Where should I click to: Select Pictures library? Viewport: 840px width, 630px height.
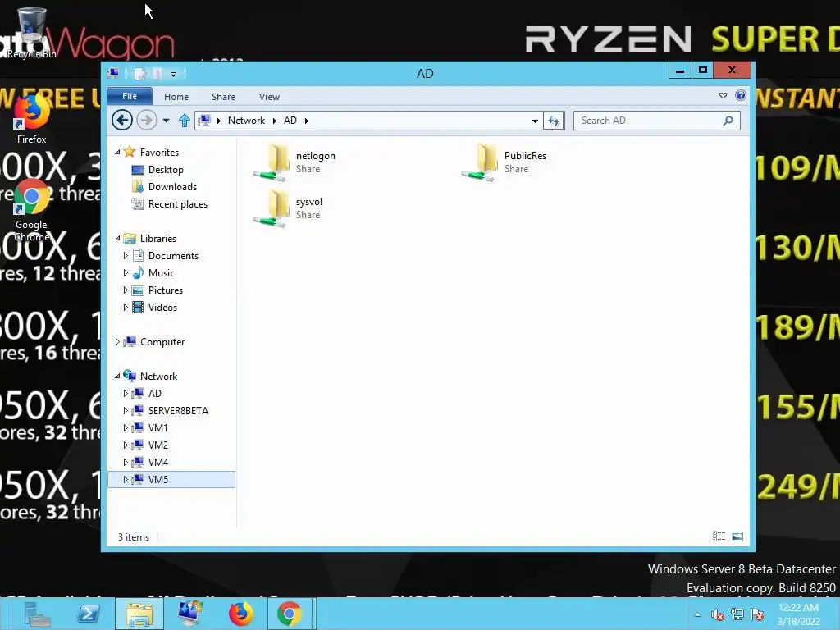point(166,290)
